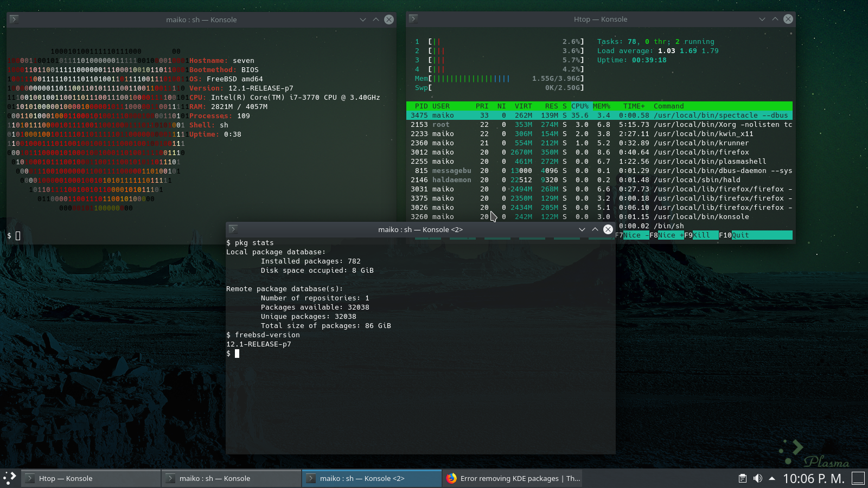Image resolution: width=868 pixels, height=488 pixels.
Task: Click the OS: FreeBSD amd64 line
Action: click(x=226, y=79)
